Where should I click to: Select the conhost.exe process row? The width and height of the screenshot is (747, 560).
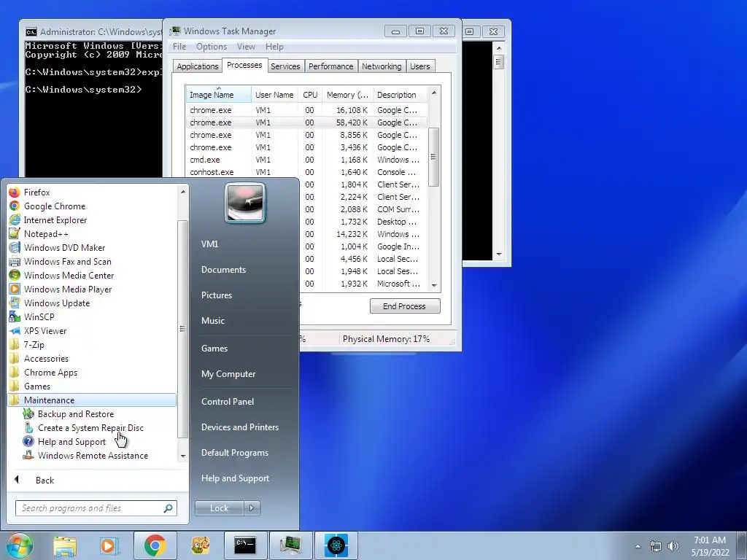tap(306, 172)
